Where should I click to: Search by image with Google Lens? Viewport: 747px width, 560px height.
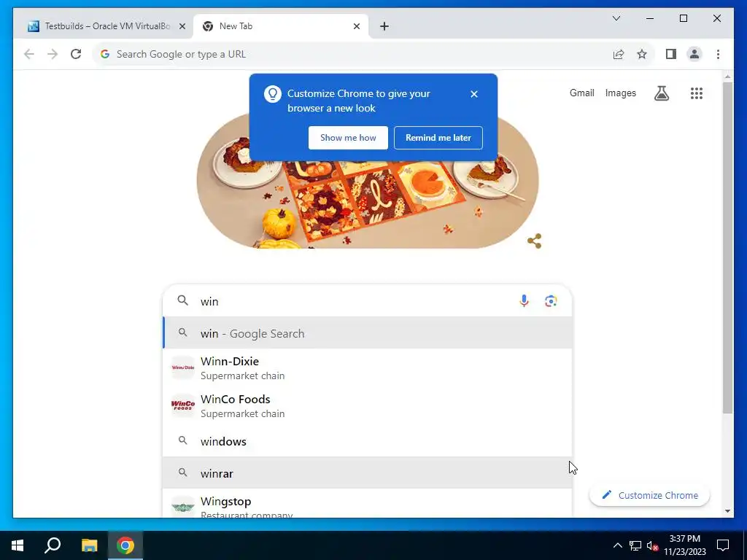551,301
